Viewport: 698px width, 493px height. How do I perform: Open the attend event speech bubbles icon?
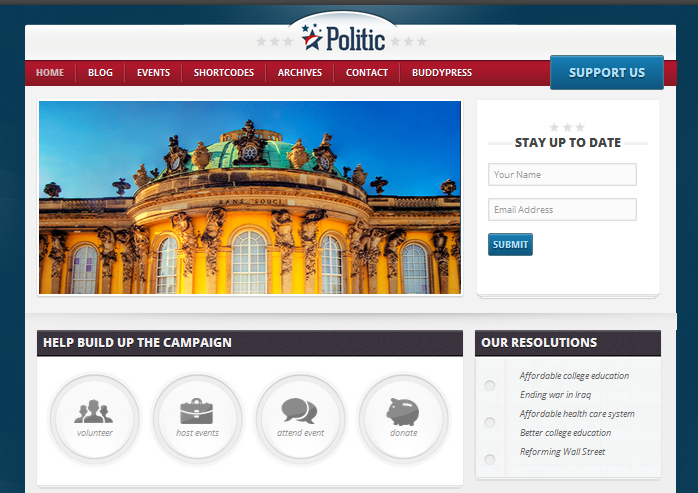299,411
